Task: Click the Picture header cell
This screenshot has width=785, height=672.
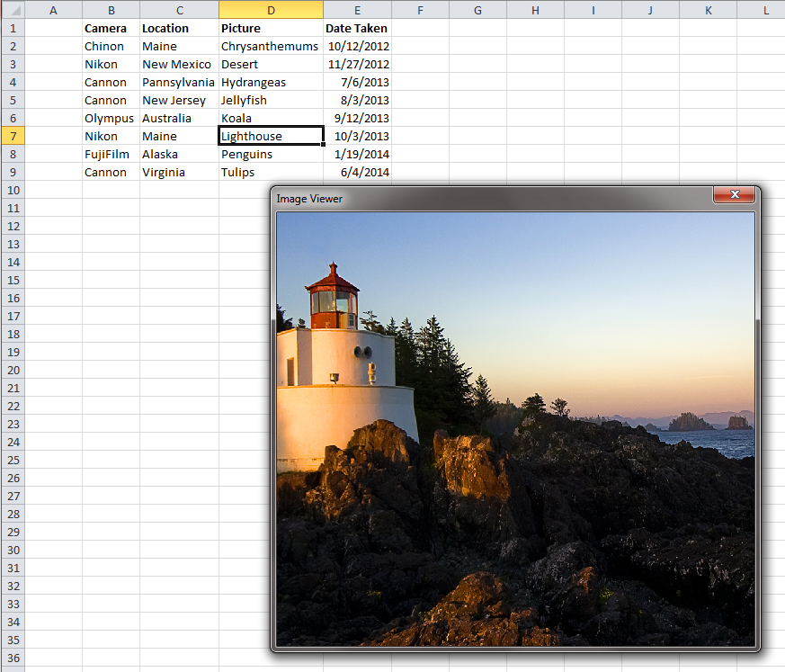Action: tap(271, 28)
